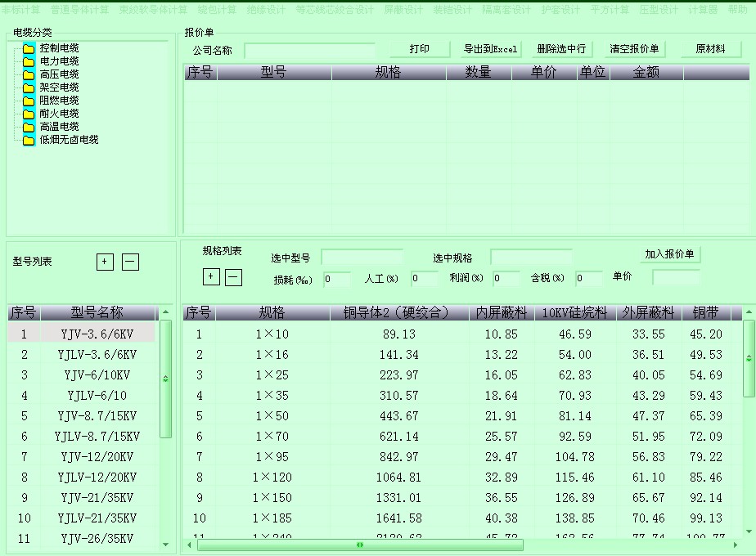This screenshot has height=556, width=756.
Task: Click the plus icon beside 型号列表
Action: point(105,262)
